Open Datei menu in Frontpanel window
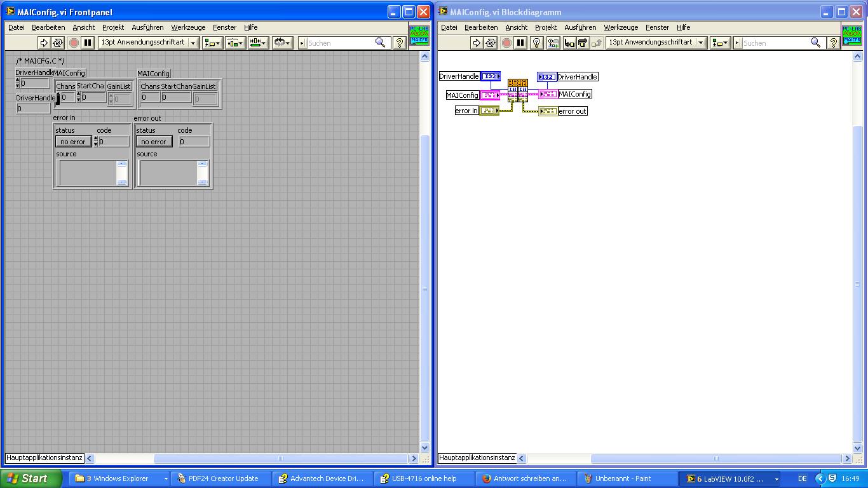Image resolution: width=868 pixels, height=488 pixels. [17, 27]
